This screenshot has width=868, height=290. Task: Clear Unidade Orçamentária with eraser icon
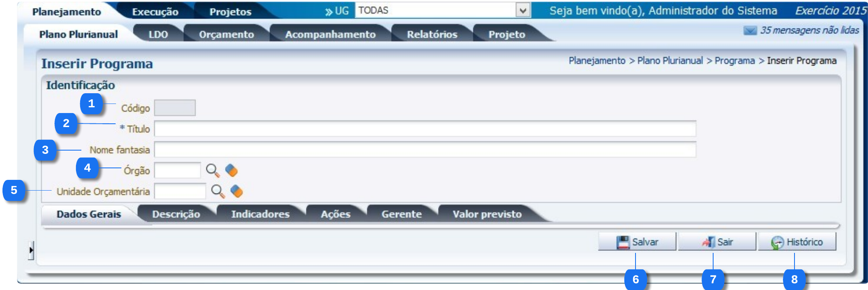point(236,191)
